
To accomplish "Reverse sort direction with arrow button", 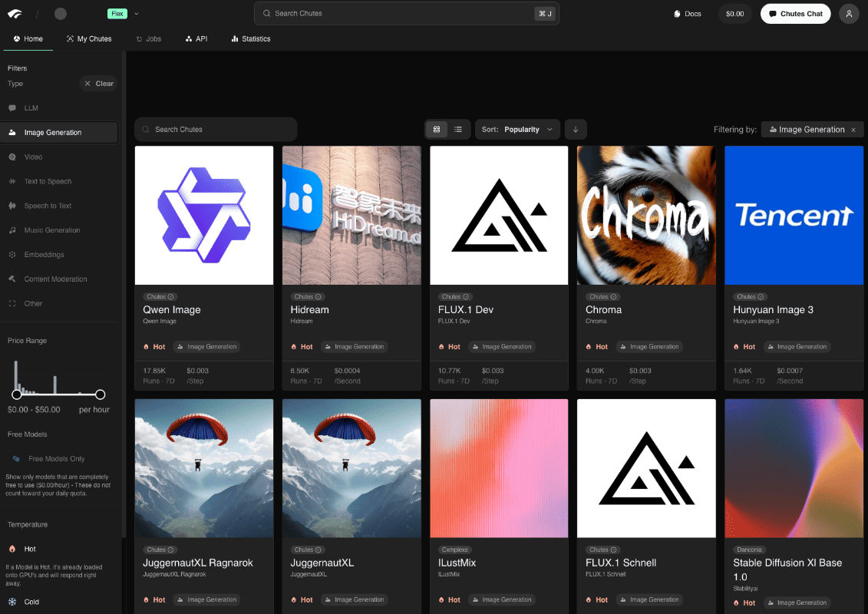I will [x=576, y=130].
